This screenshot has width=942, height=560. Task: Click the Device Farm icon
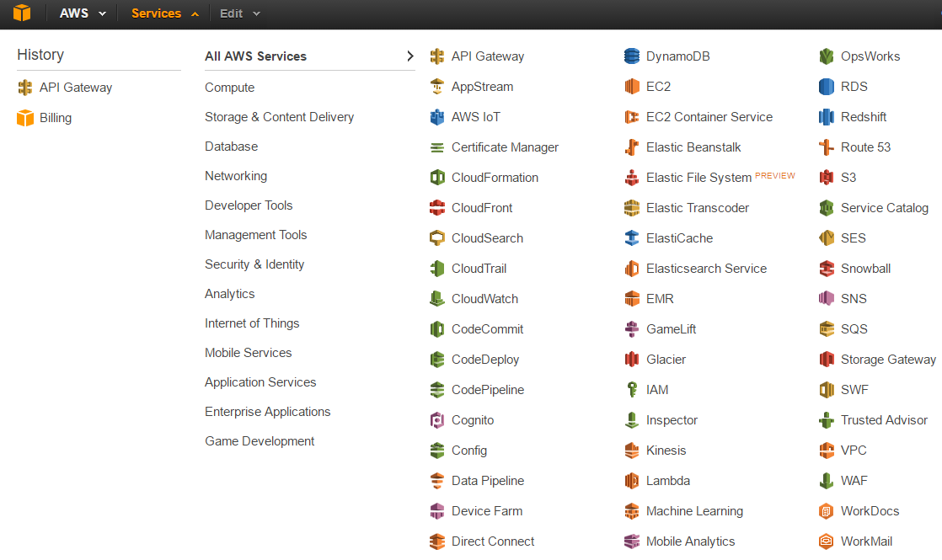pyautogui.click(x=437, y=511)
